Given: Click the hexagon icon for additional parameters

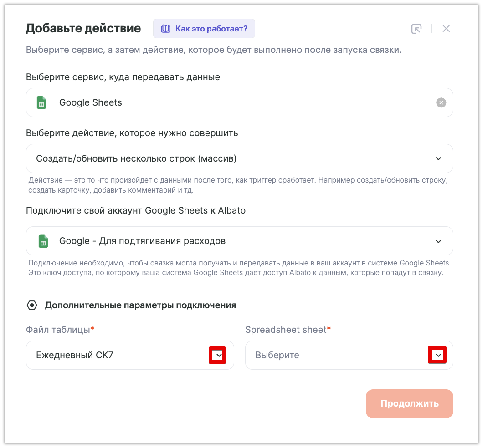Looking at the screenshot, I should (x=32, y=305).
